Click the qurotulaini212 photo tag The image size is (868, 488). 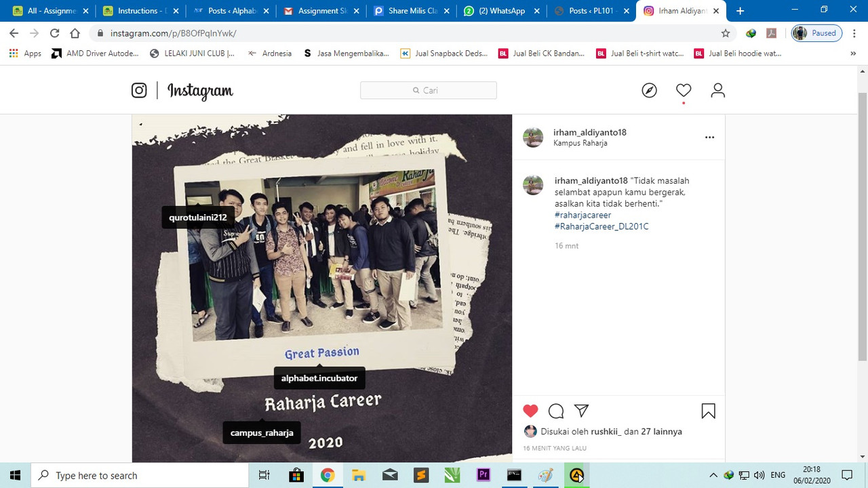pos(198,218)
